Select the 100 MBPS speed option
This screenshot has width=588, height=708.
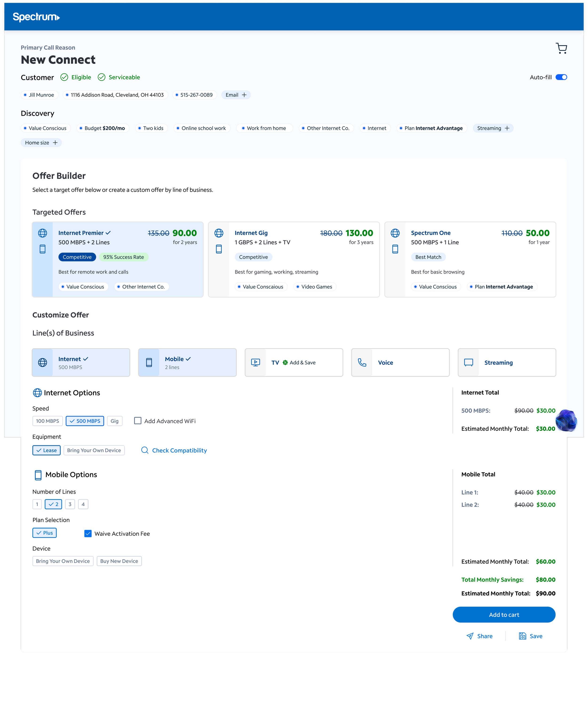coord(48,421)
